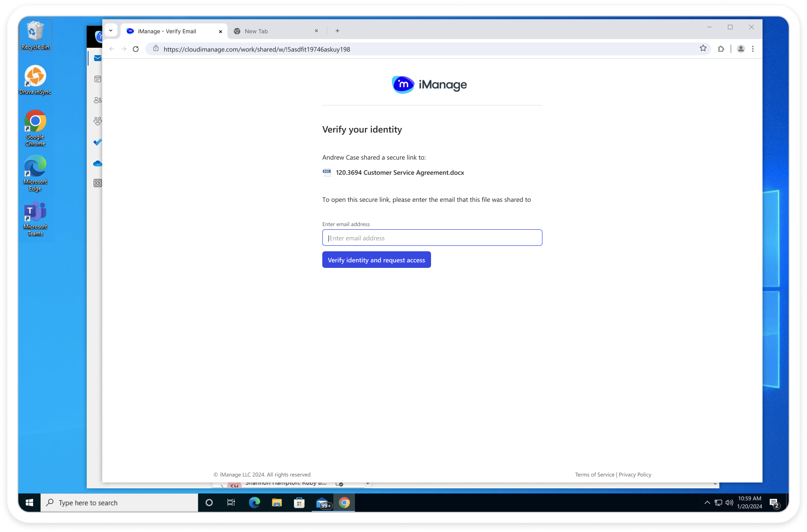Select the Mail icon in Outlook sidebar
Image resolution: width=807 pixels, height=532 pixels.
pyautogui.click(x=98, y=58)
